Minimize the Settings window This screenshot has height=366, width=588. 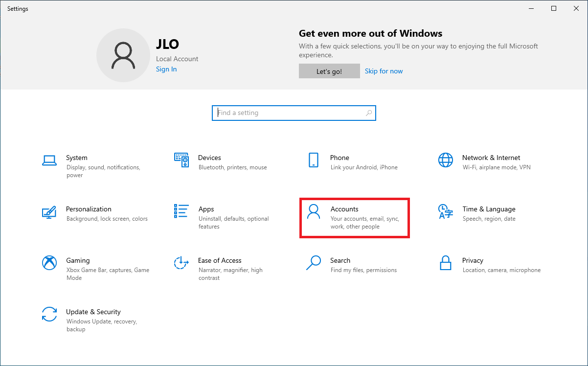tap(532, 8)
